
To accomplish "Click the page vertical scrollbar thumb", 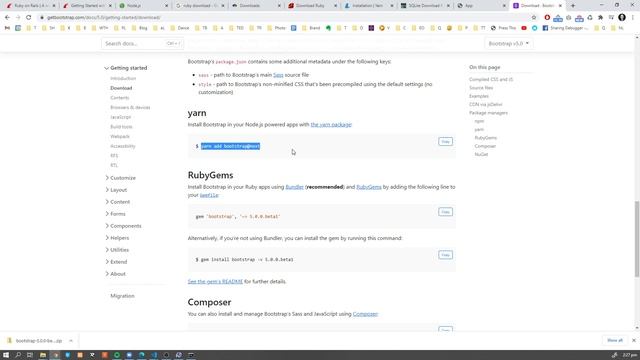I will point(637,239).
